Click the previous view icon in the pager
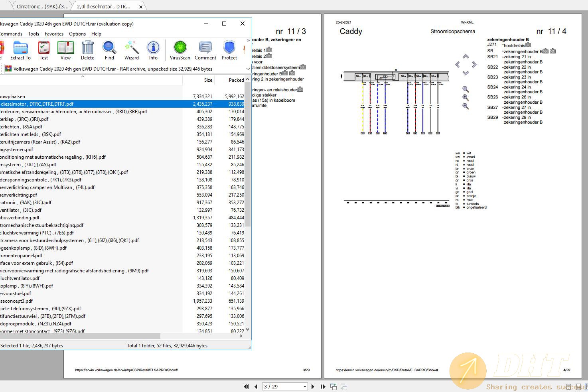This screenshot has width=588, height=392. pos(333,386)
